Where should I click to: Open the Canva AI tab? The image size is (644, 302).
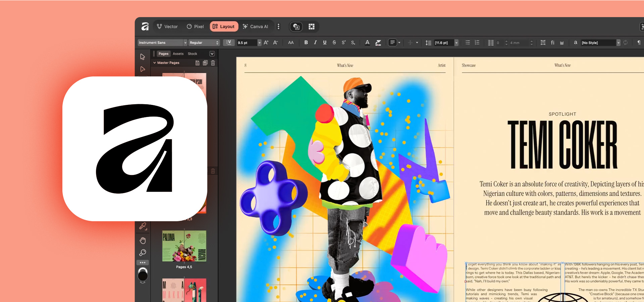pos(256,26)
